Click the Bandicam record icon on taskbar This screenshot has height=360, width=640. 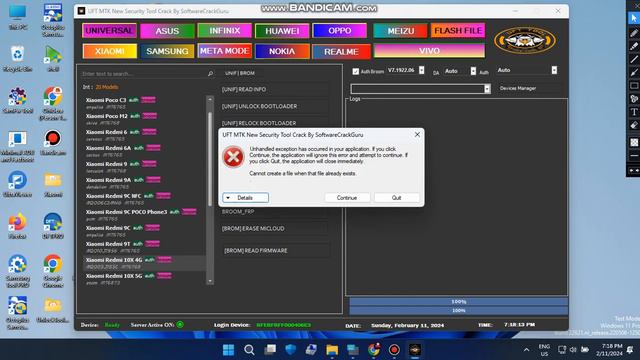(x=394, y=350)
